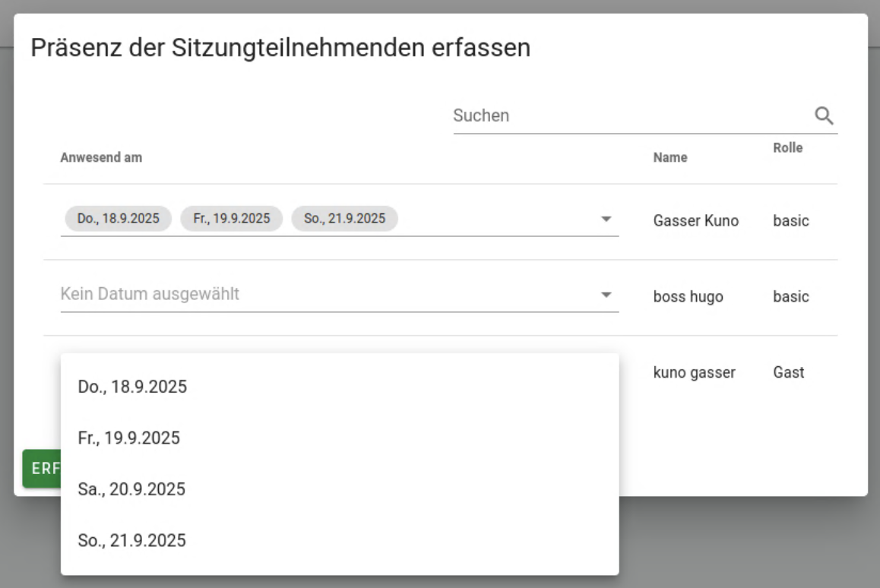The width and height of the screenshot is (880, 588).
Task: Click the Fr., 19.9.2025 chip for Gasser Kuno
Action: coord(231,219)
